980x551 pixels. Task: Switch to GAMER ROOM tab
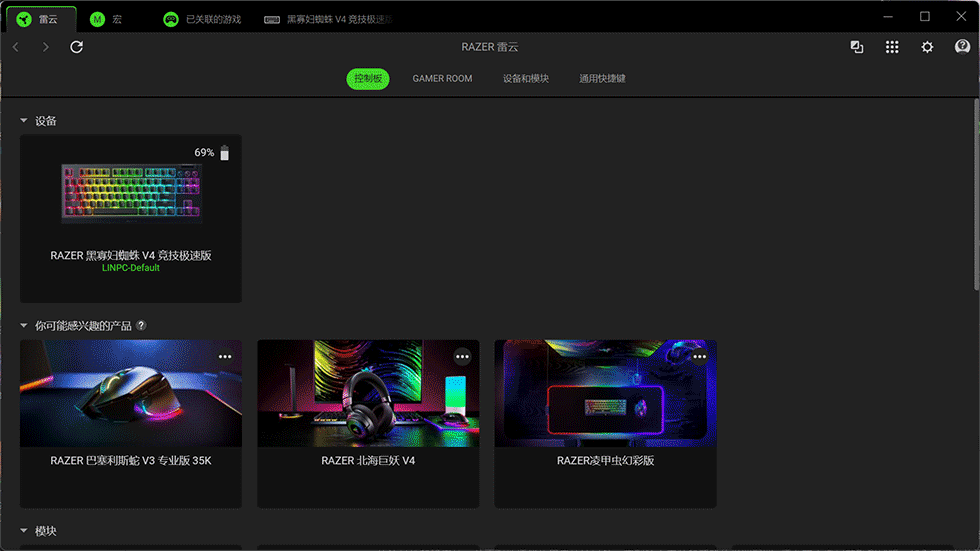[442, 79]
